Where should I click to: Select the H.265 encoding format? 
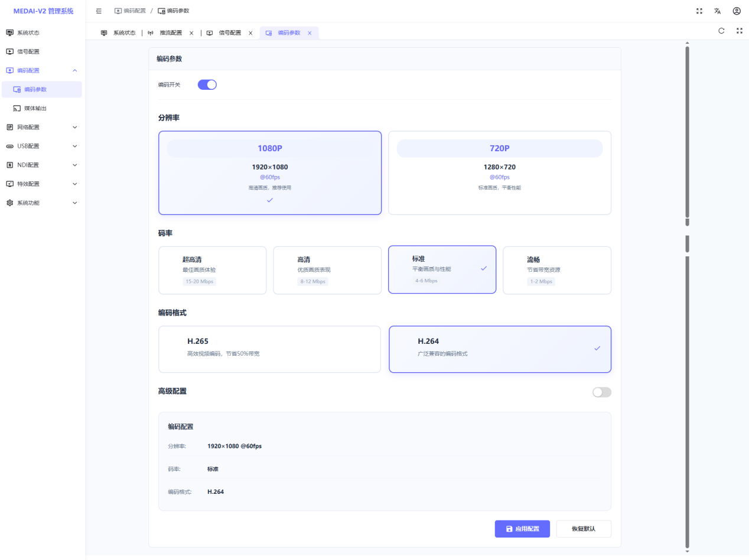tap(270, 349)
